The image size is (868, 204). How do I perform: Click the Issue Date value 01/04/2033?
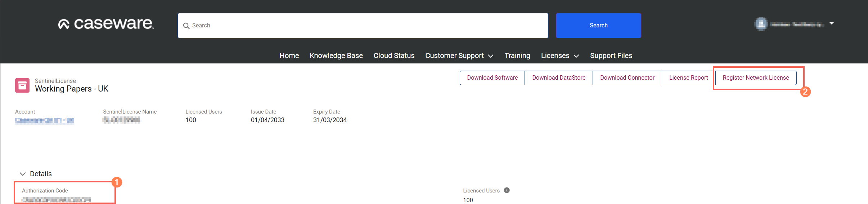[x=267, y=120]
